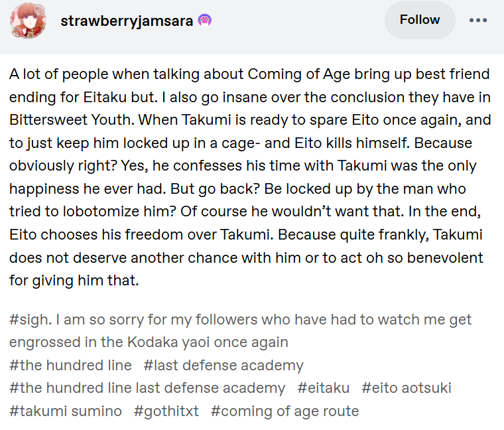Viewport: 504px width, 430px height.
Task: View the #coming of age route tag
Action: pyautogui.click(x=284, y=411)
